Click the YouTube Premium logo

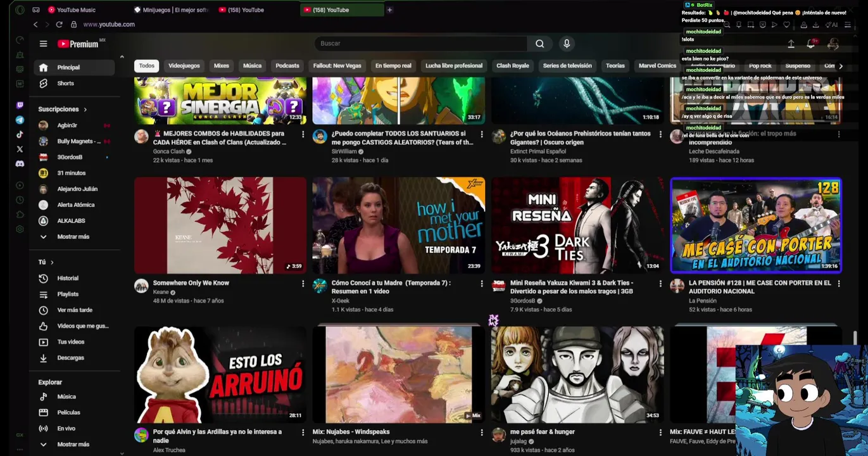click(78, 44)
